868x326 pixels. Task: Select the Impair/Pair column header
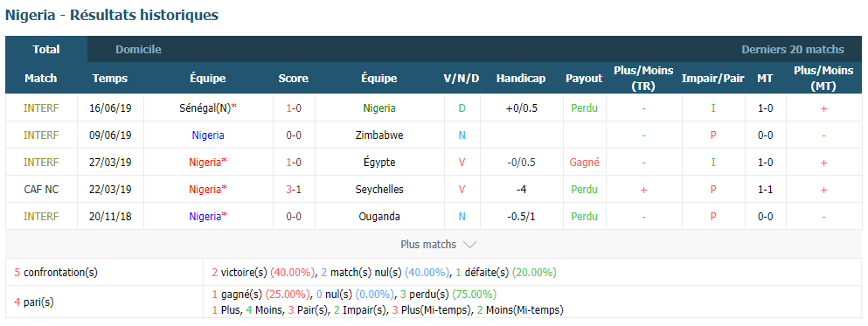pyautogui.click(x=713, y=79)
